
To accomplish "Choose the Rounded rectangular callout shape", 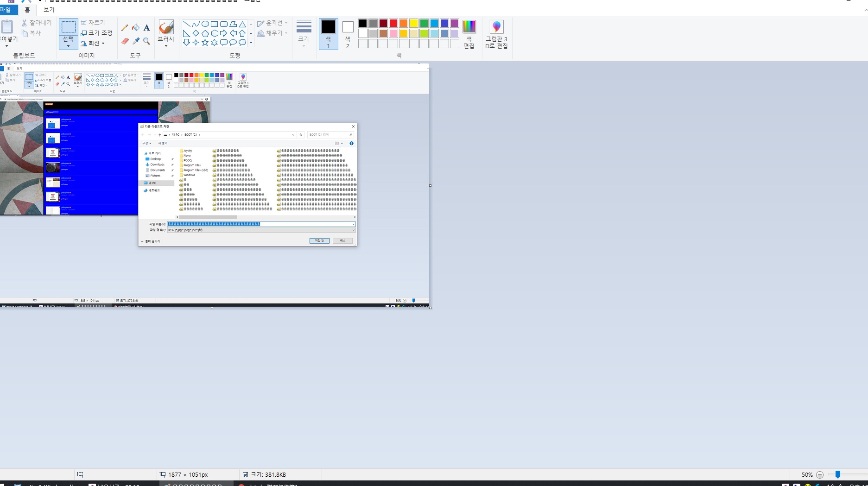I will pos(223,43).
